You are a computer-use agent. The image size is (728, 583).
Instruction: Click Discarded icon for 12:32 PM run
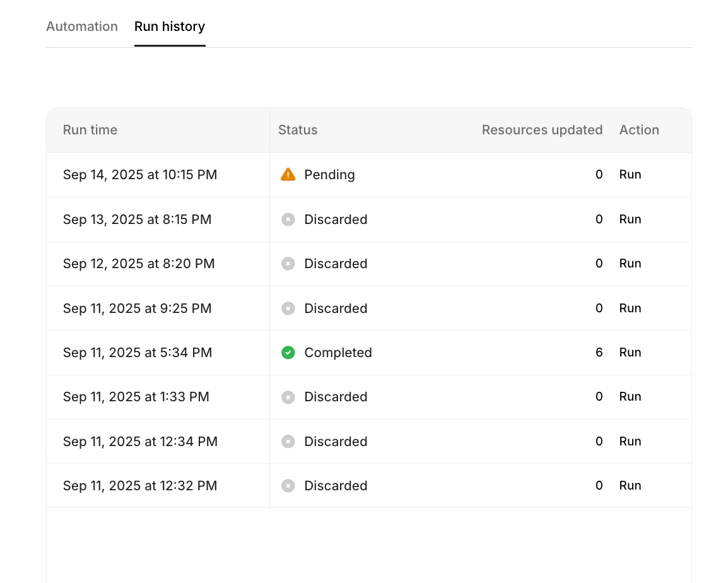coord(288,486)
